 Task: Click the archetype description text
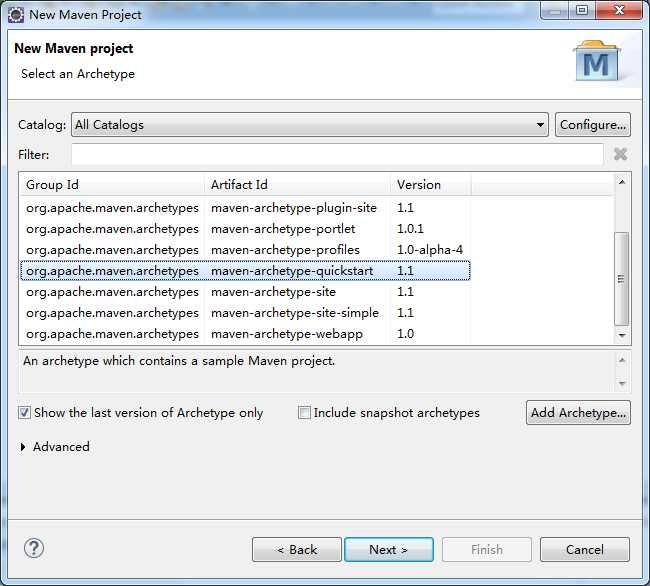pos(179,361)
